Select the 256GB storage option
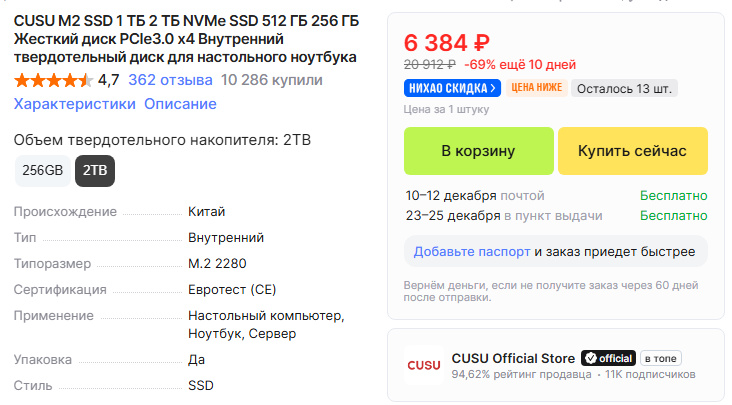This screenshot has width=732, height=405. [42, 170]
